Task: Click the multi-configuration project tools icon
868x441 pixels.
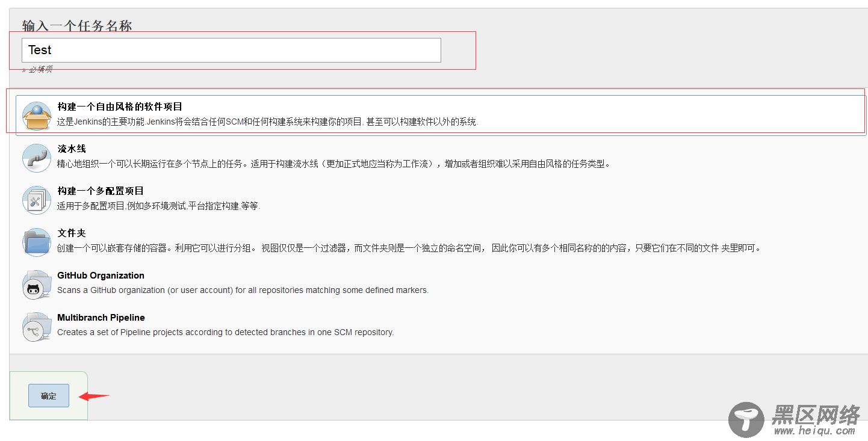Action: pos(37,200)
